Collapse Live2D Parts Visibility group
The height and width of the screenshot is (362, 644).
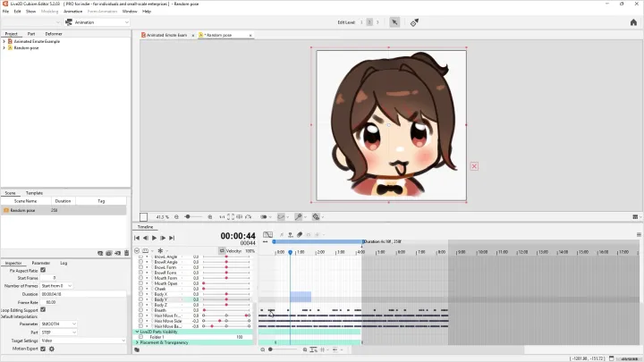137,332
